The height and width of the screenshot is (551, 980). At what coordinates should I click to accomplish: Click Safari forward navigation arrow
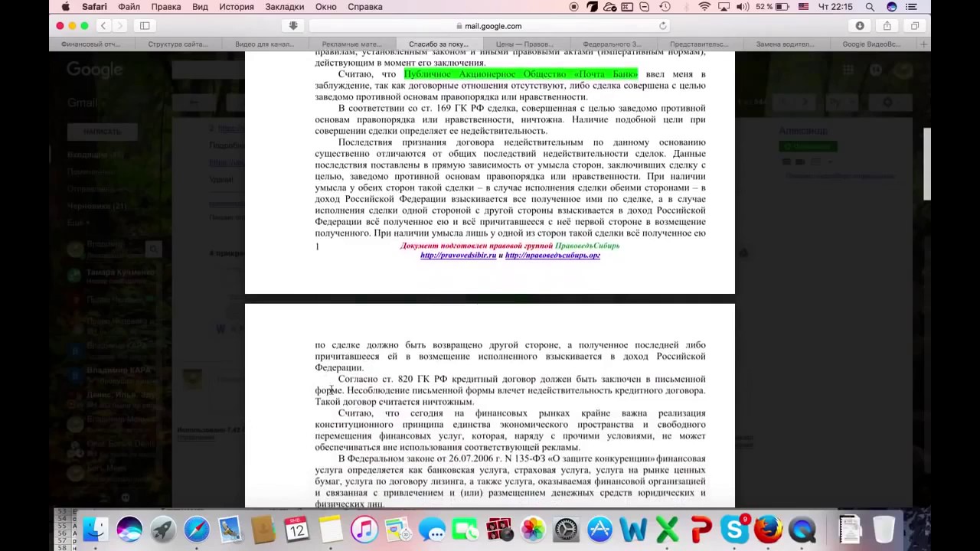(120, 26)
